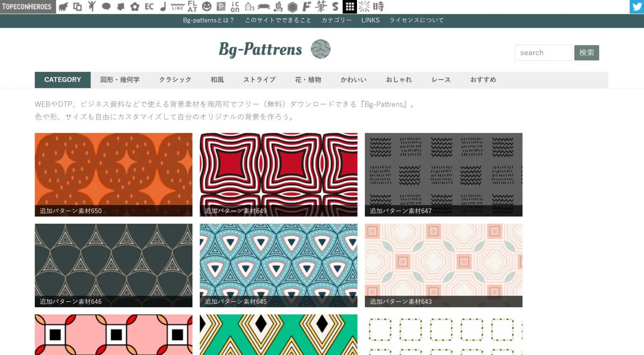Click the sofa furniture icon
644x355 pixels.
pyautogui.click(x=264, y=7)
